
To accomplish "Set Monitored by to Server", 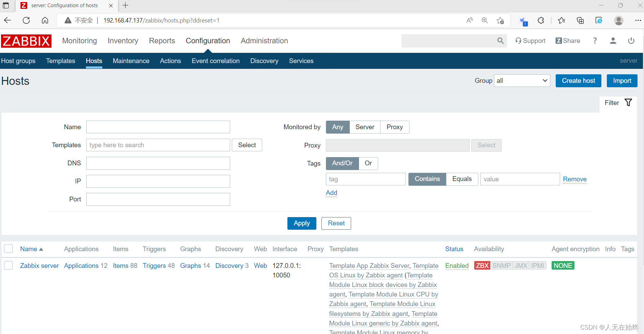I will pos(365,127).
